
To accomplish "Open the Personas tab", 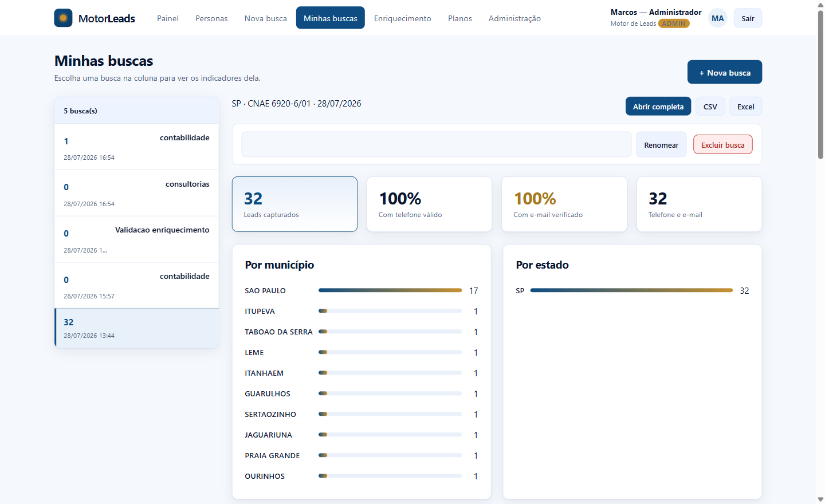I will click(x=211, y=18).
